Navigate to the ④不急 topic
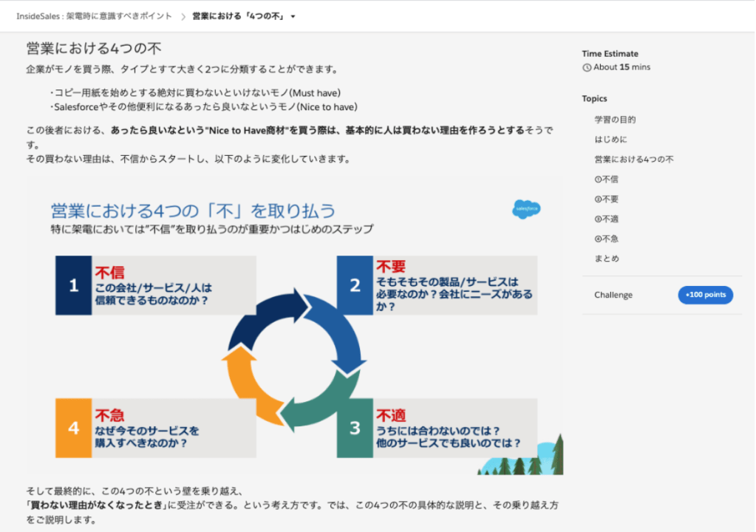756x532 pixels. point(606,239)
